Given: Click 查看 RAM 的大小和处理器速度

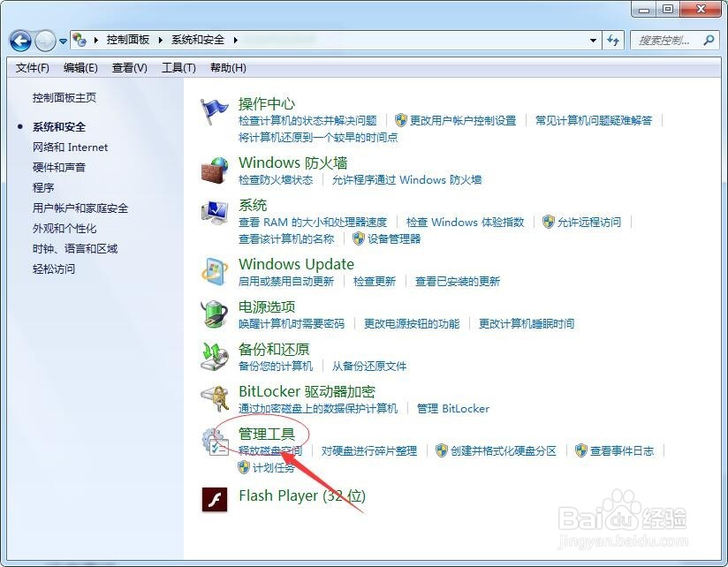Looking at the screenshot, I should [313, 223].
